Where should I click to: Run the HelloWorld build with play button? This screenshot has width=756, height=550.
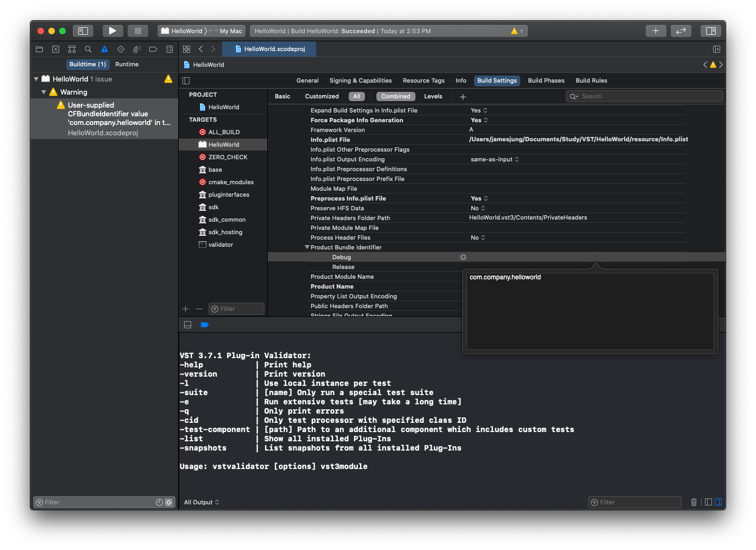click(x=112, y=31)
